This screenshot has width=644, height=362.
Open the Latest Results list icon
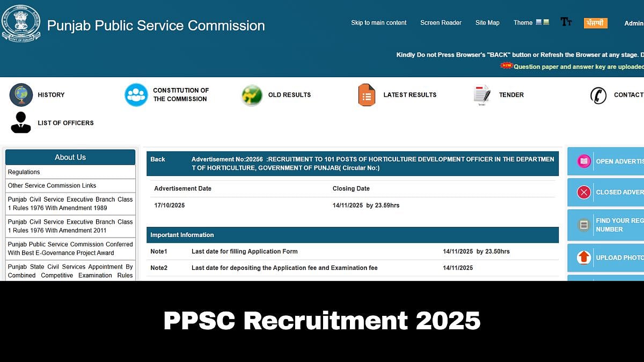pyautogui.click(x=367, y=94)
